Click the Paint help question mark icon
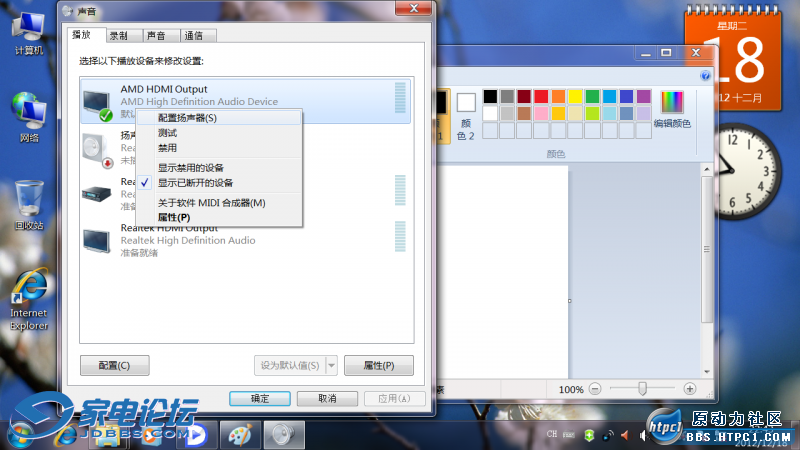The width and height of the screenshot is (800, 450). [x=705, y=76]
